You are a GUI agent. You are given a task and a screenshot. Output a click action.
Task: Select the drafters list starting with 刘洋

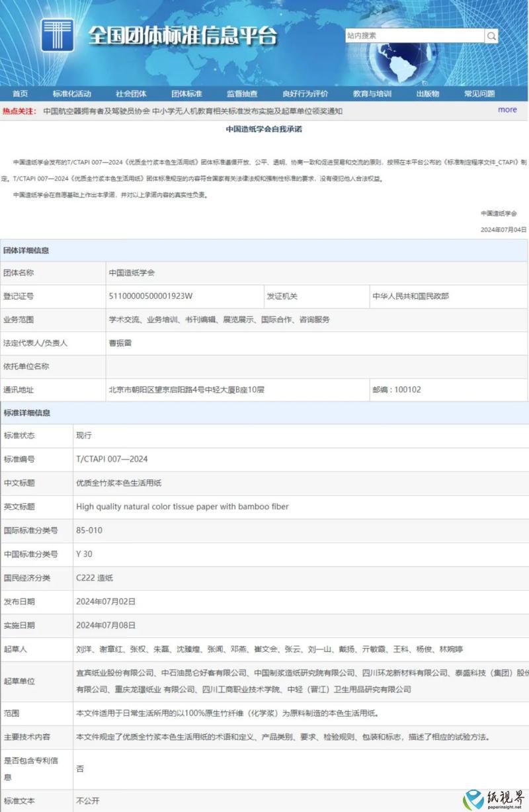270,649
